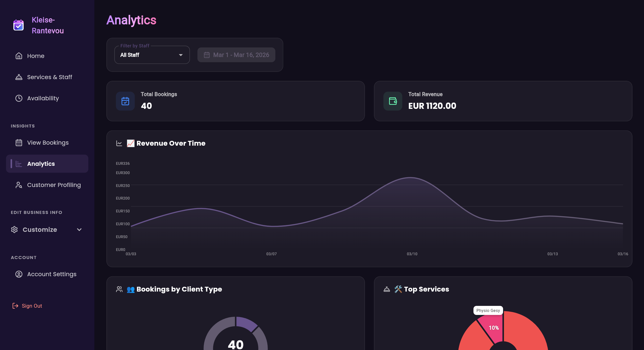Click the Total Bookings value 40
The height and width of the screenshot is (350, 644).
[146, 106]
